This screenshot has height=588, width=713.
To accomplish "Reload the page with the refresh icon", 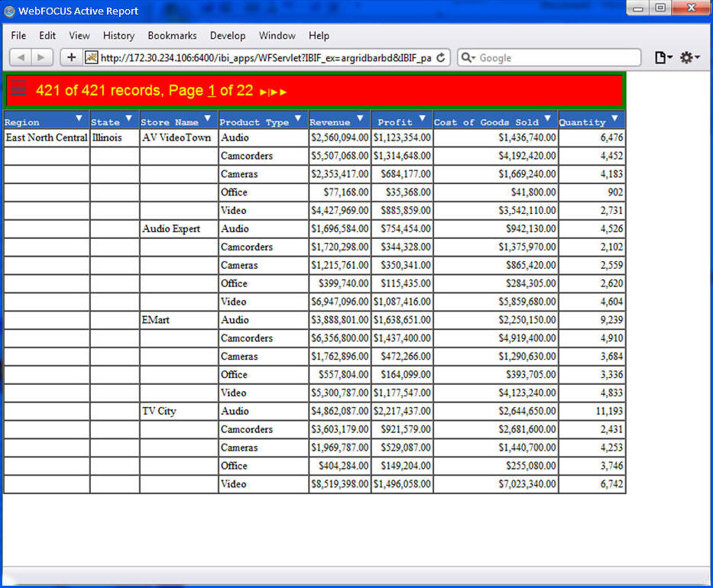I will coord(441,58).
